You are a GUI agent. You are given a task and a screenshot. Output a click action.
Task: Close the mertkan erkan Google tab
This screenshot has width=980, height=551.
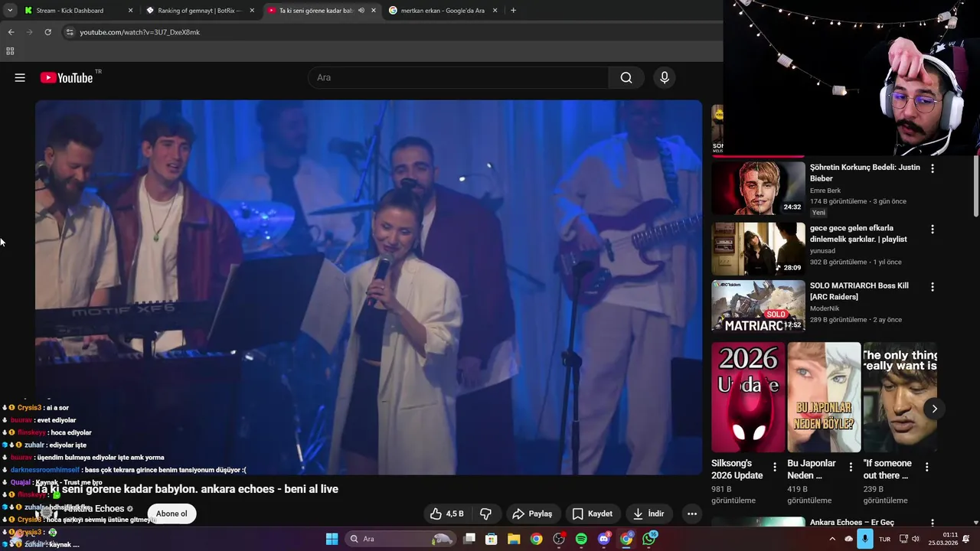click(x=495, y=11)
